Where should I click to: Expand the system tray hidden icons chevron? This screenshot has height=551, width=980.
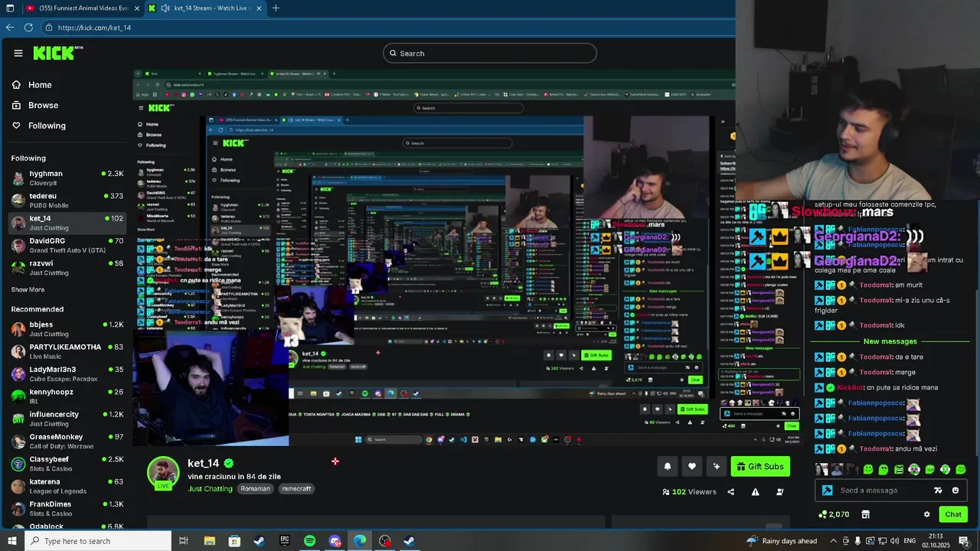(833, 541)
